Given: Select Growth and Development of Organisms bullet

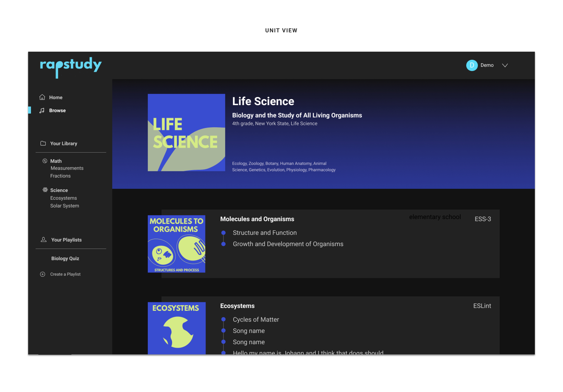Looking at the screenshot, I should coord(223,244).
